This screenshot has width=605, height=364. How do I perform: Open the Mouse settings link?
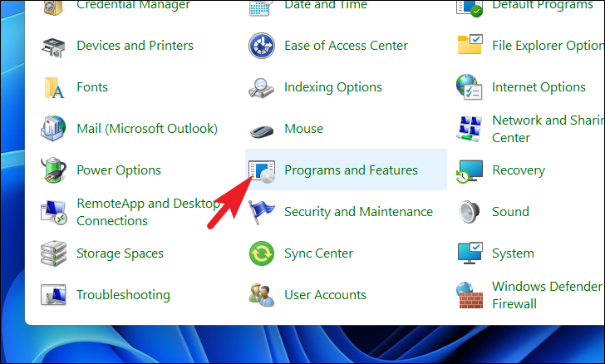(x=303, y=129)
